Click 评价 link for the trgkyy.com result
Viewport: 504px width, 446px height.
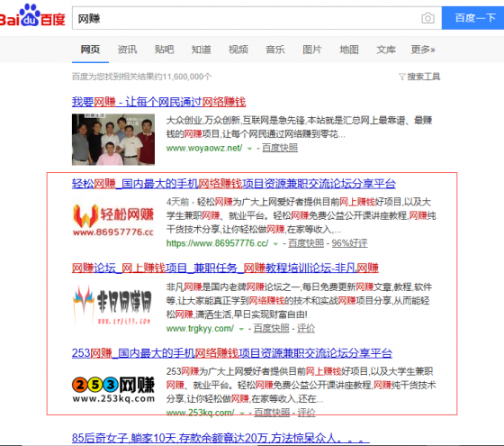[x=306, y=328]
